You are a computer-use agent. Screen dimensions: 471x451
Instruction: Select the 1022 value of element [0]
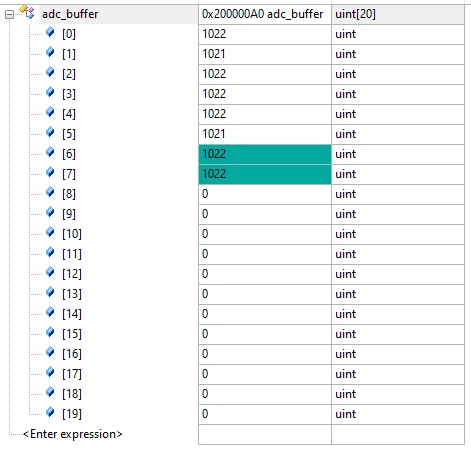265,34
